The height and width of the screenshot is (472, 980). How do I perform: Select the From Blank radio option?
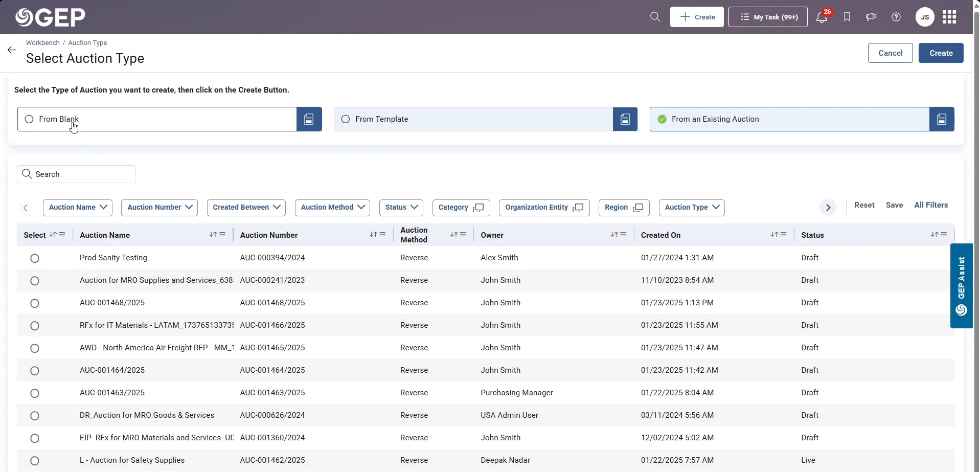point(29,119)
